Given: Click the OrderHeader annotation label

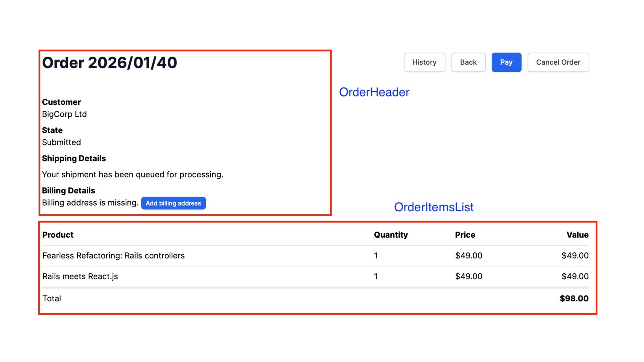Looking at the screenshot, I should tap(374, 92).
